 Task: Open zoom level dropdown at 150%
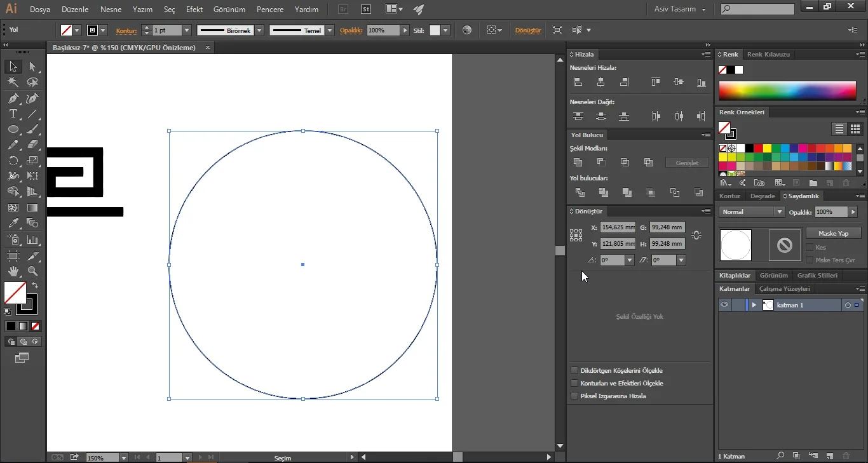pyautogui.click(x=123, y=457)
